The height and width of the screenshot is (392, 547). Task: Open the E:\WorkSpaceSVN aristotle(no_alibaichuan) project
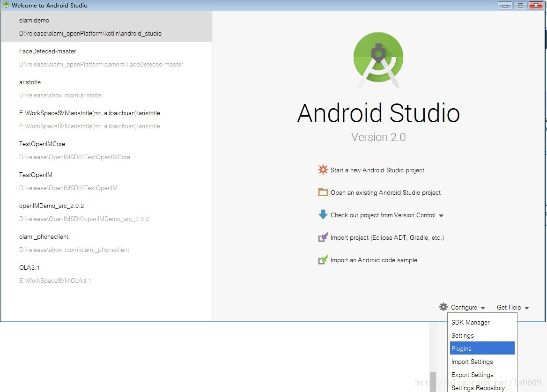(x=106, y=119)
